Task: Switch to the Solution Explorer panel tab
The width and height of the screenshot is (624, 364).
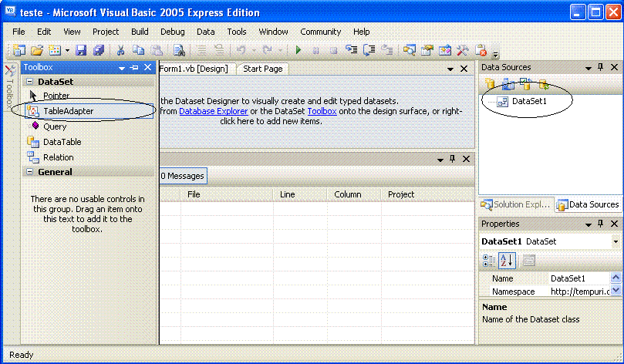Action: coord(516,204)
